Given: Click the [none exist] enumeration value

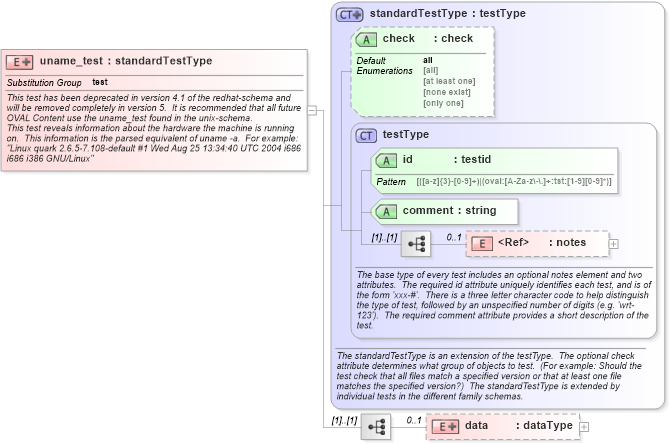Looking at the screenshot, I should click(447, 92).
